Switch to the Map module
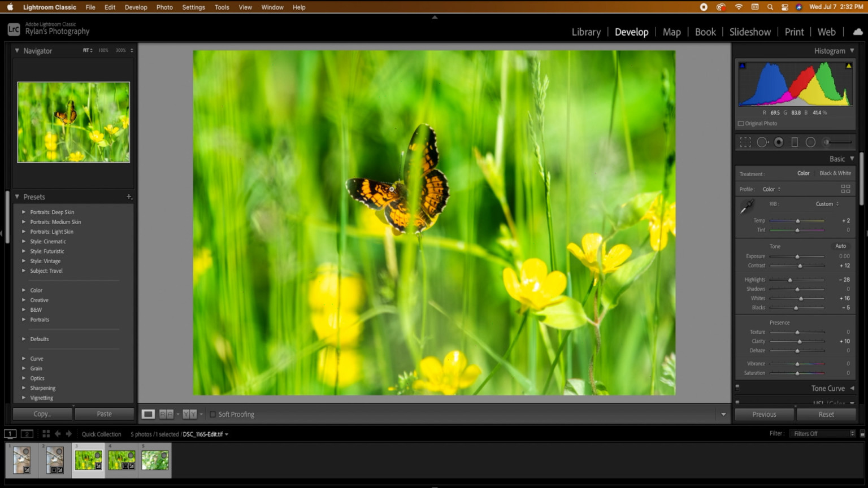868x488 pixels. point(671,32)
